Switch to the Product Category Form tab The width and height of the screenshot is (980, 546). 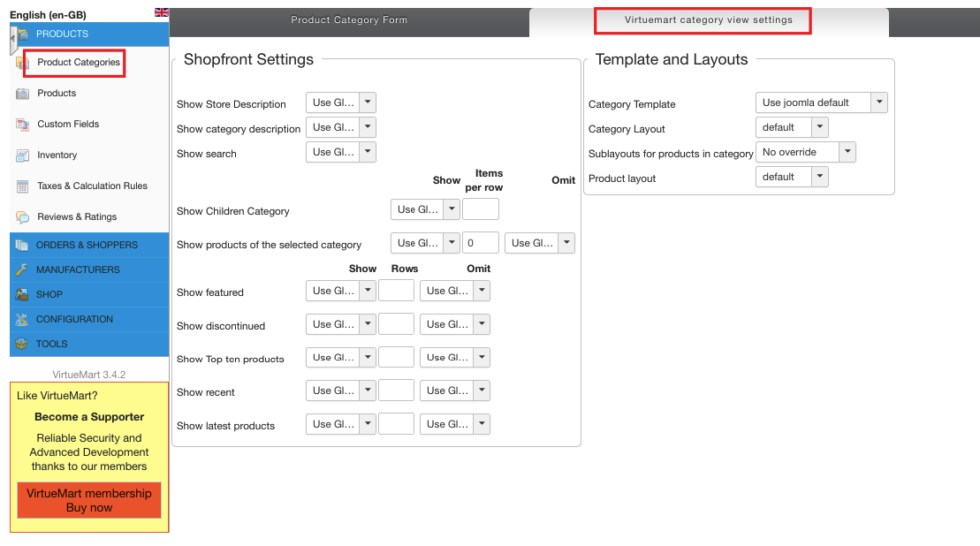349,20
